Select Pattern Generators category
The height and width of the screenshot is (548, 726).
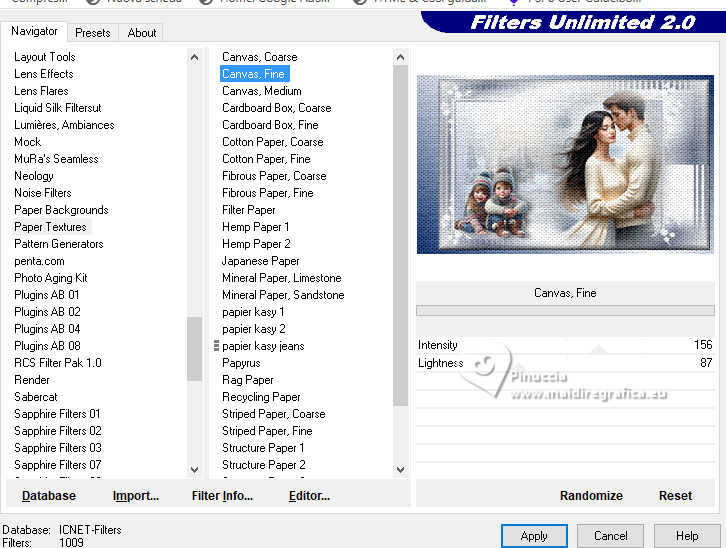click(58, 244)
